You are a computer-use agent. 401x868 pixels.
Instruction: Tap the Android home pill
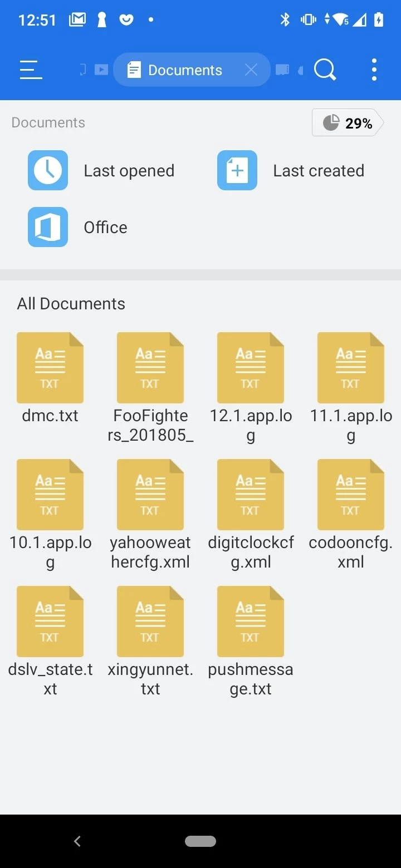click(x=200, y=841)
